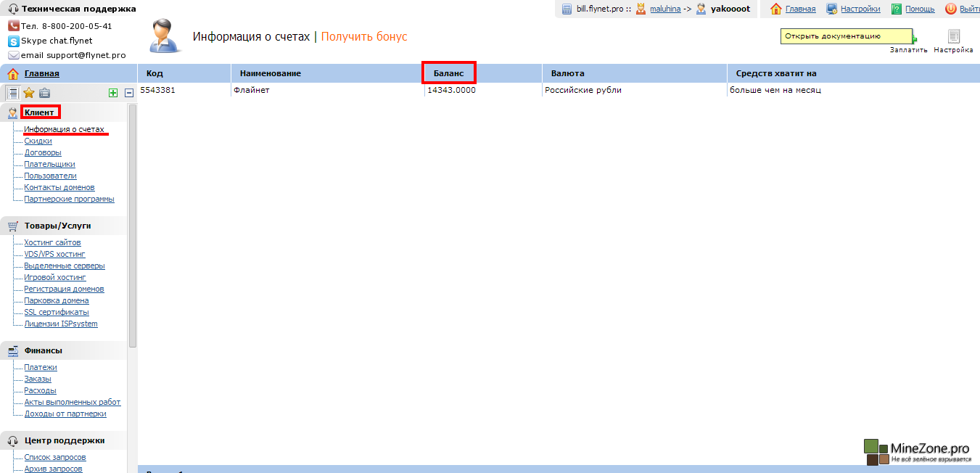Click the list view icon in sidebar toolbar

pos(12,93)
